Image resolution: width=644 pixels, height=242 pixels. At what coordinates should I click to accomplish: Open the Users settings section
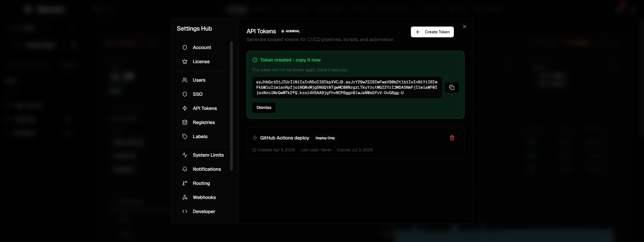coord(203,80)
